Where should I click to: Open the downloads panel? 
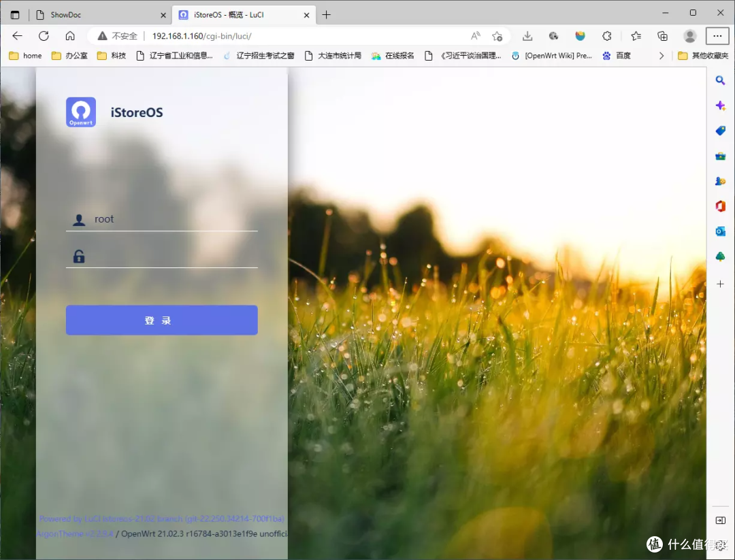point(527,36)
